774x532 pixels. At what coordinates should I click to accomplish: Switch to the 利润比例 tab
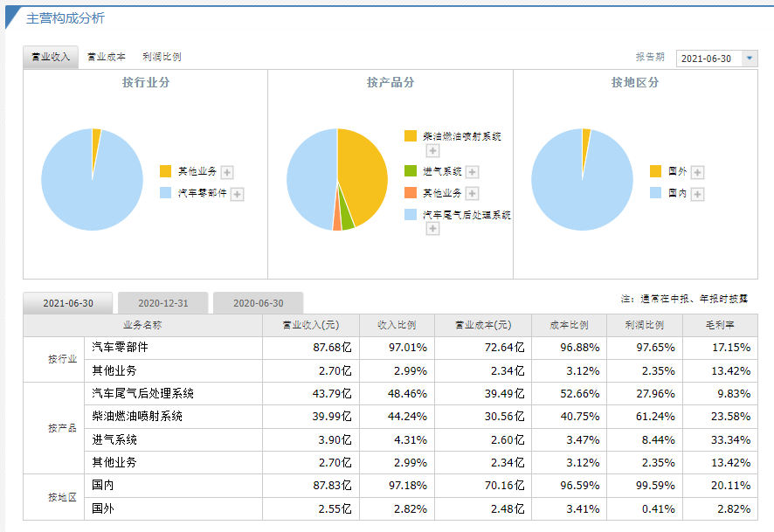[162, 57]
